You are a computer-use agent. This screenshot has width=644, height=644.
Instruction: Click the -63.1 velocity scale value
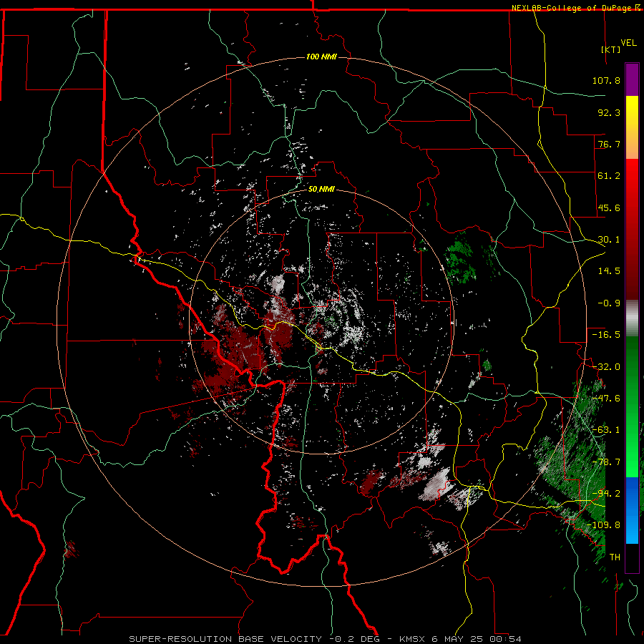click(606, 430)
